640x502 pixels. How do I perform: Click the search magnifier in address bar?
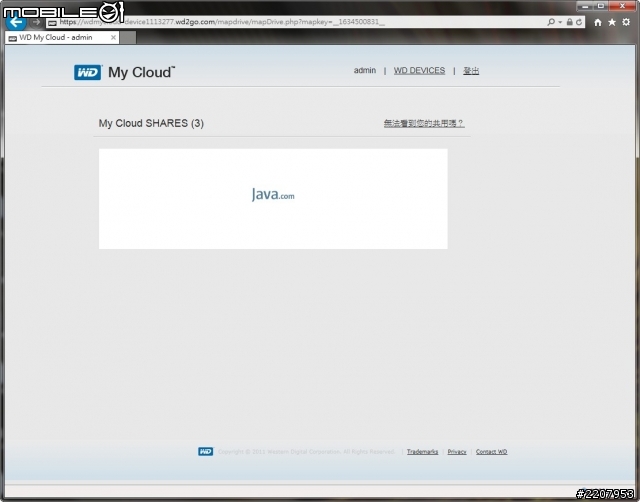(x=551, y=22)
